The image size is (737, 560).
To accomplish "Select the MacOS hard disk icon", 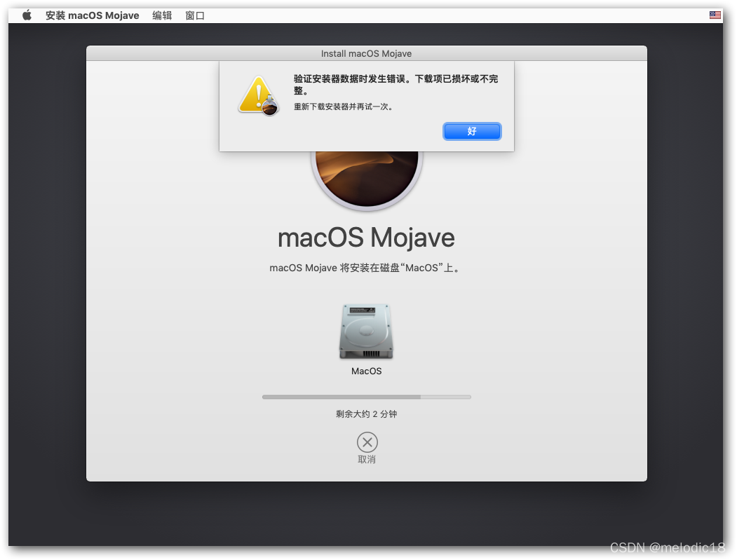I will (x=366, y=332).
